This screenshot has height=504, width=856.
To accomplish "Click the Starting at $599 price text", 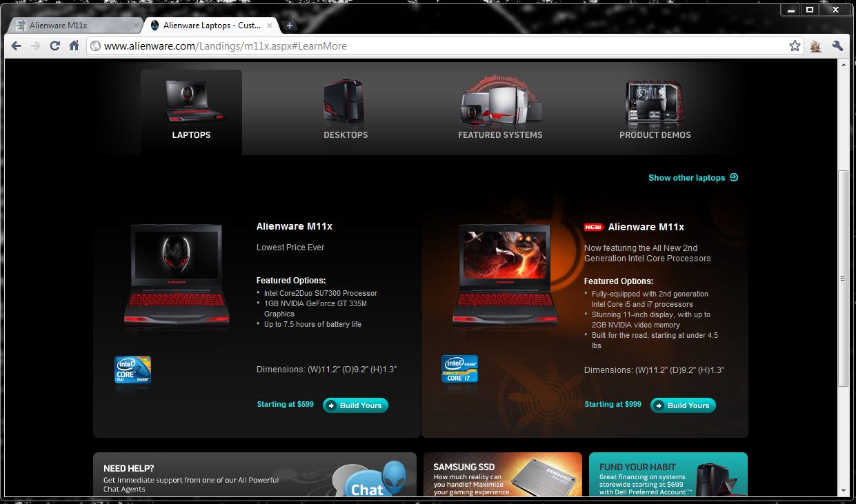I will click(x=286, y=404).
